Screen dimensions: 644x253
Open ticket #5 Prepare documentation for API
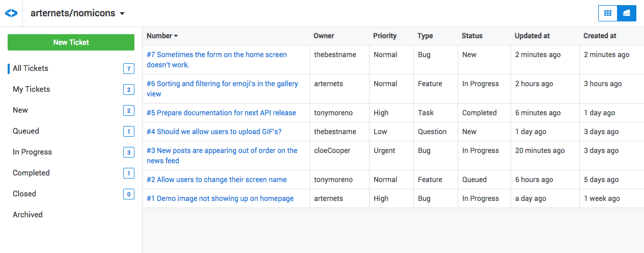point(221,113)
